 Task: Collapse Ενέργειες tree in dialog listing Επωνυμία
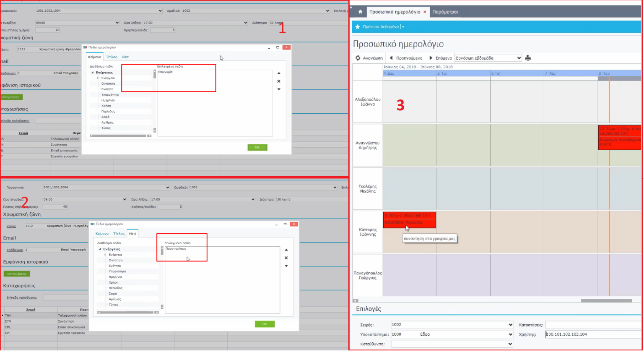click(93, 73)
